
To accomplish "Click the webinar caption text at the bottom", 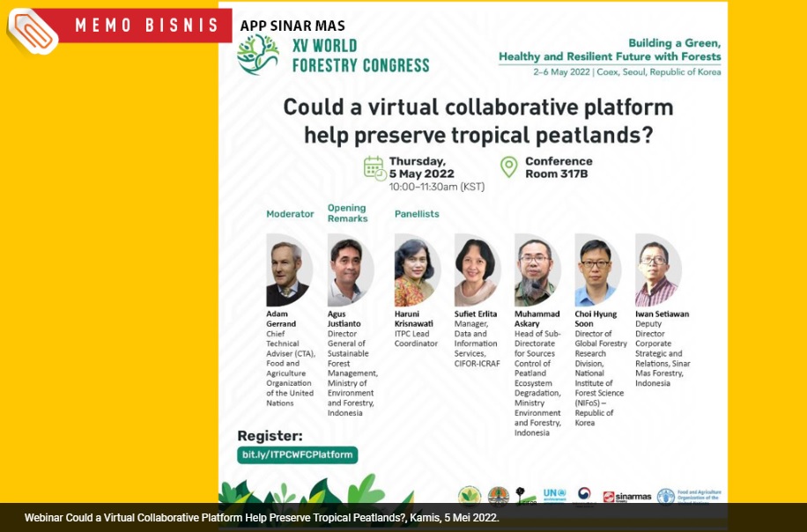I will (262, 518).
